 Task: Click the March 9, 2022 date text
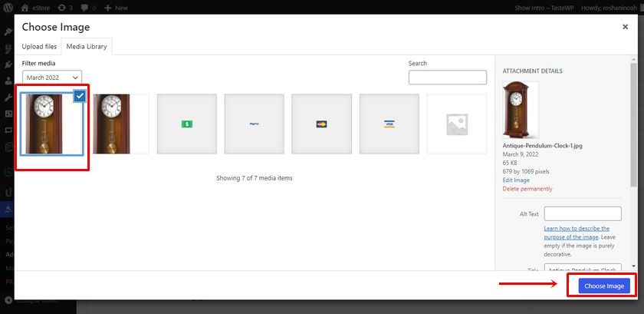coord(521,154)
